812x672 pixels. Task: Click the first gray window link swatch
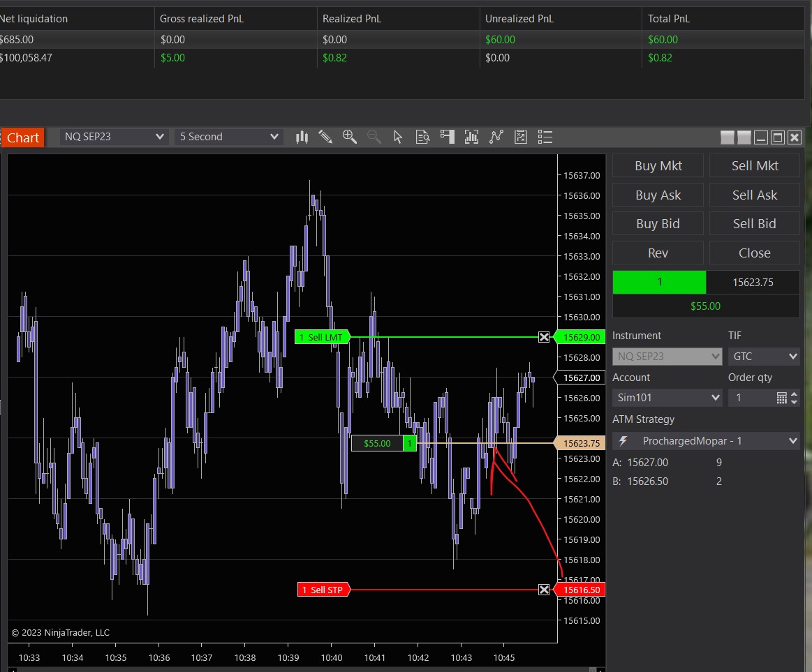click(728, 137)
